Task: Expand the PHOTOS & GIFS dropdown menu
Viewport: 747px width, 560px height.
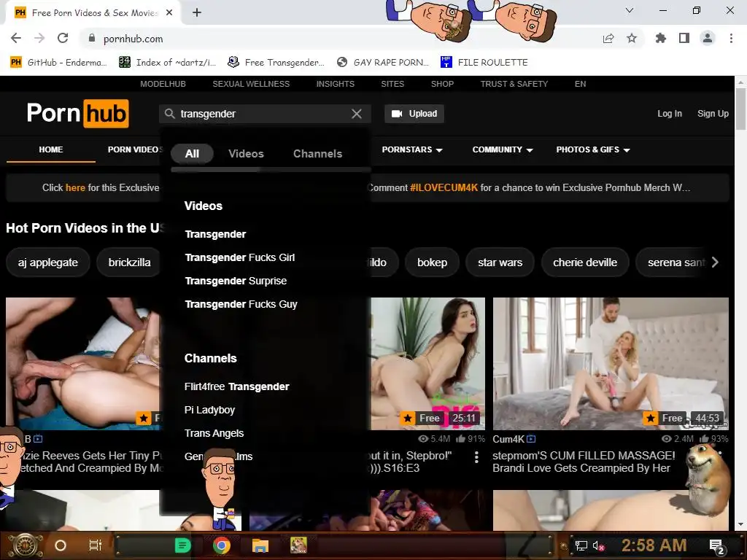Action: pyautogui.click(x=592, y=149)
